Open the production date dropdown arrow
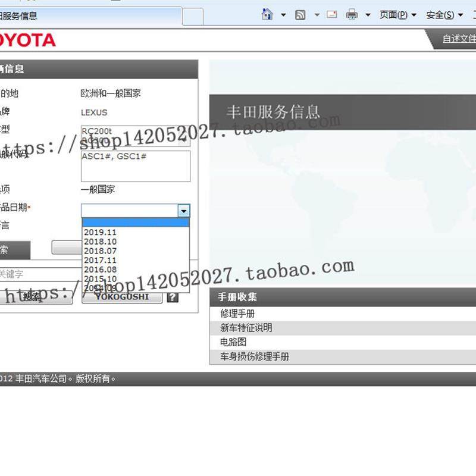Viewport: 476px width, 476px height. point(184,211)
